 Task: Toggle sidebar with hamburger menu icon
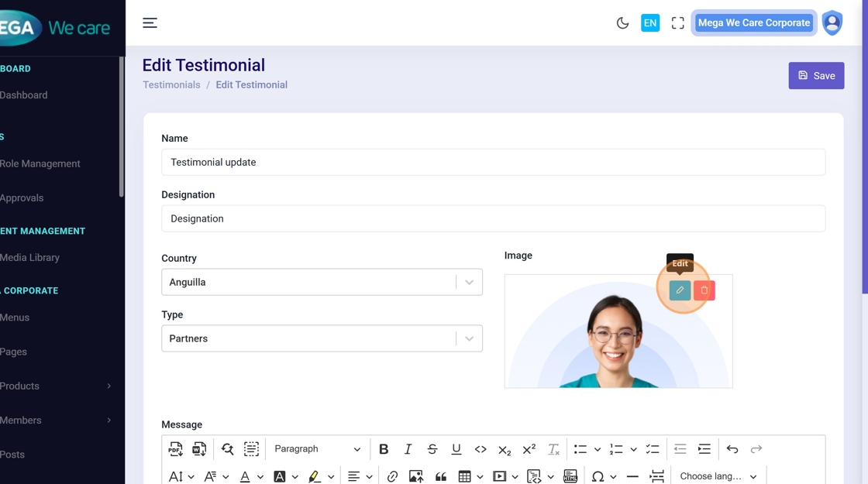tap(150, 23)
